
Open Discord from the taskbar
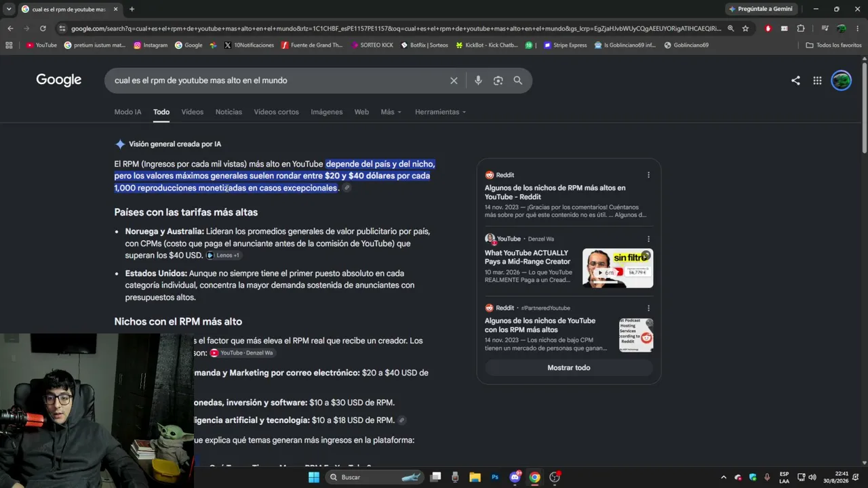515,477
